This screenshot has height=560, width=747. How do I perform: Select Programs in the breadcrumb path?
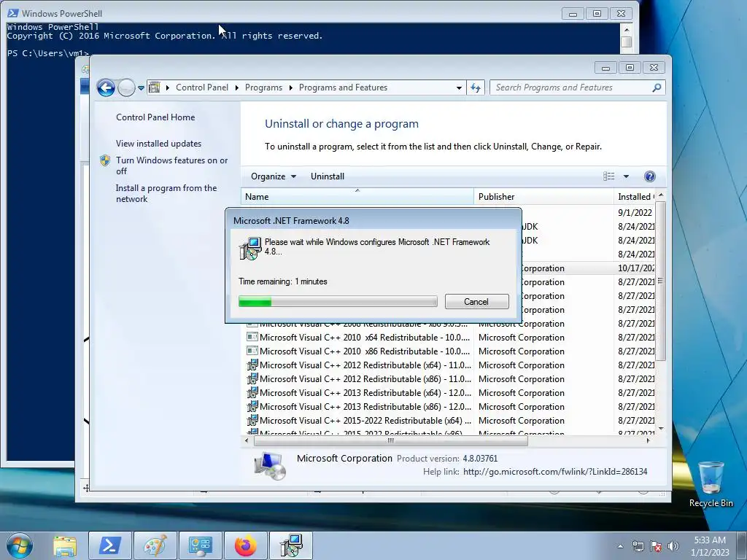point(263,87)
